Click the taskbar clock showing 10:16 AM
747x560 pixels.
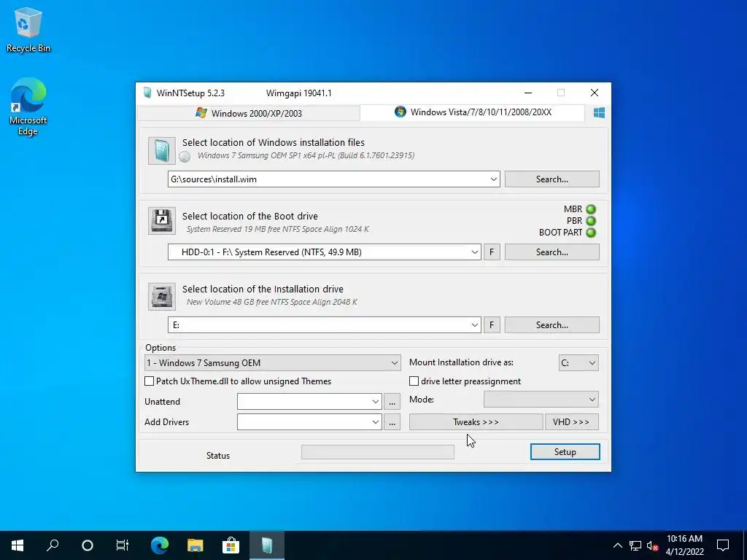(684, 545)
